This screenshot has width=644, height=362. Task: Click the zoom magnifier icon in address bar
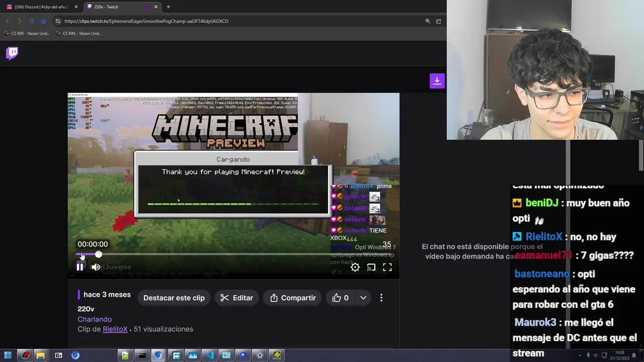pos(428,21)
